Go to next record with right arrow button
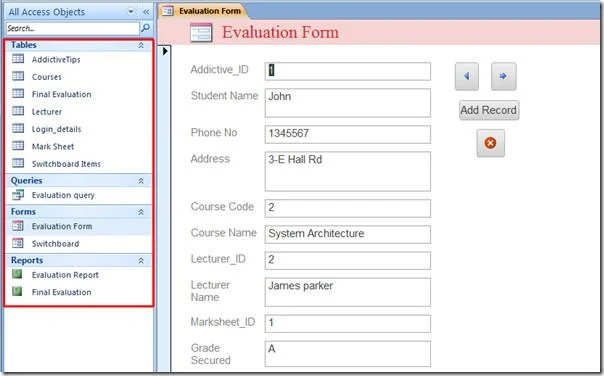Screen dimensions: 604x376 (503, 76)
